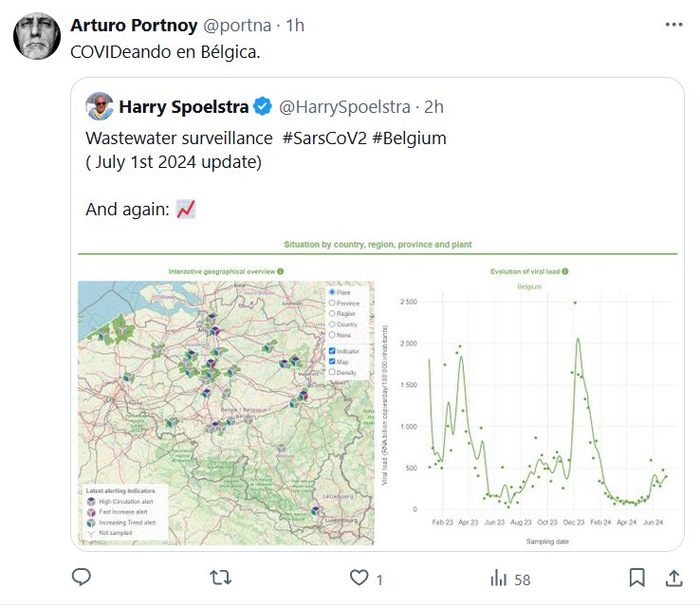Toggle the Map checkbox

coord(331,361)
